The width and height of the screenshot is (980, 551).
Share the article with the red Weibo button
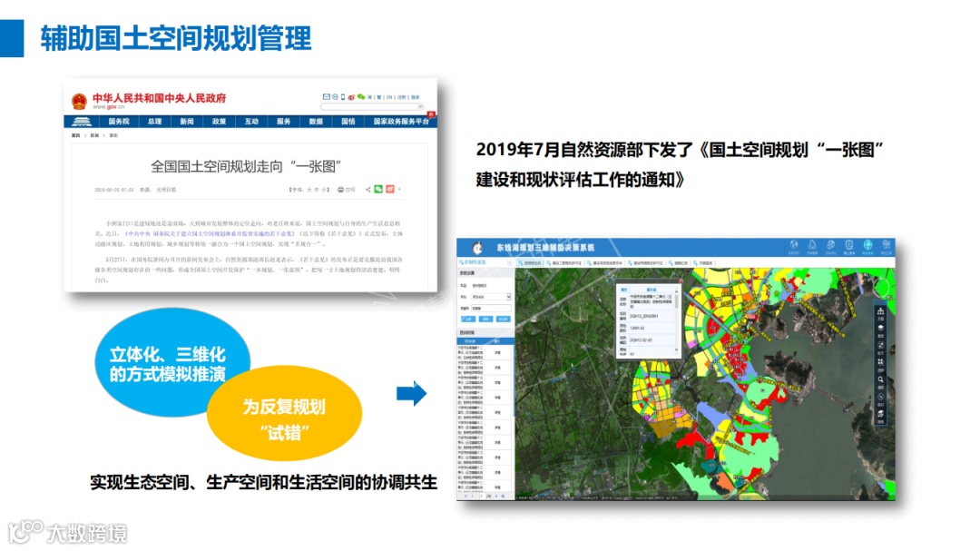tap(390, 189)
